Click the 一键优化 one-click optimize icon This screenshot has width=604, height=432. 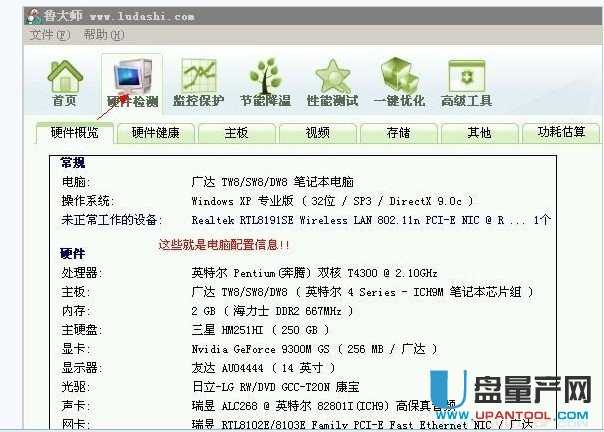[x=399, y=83]
